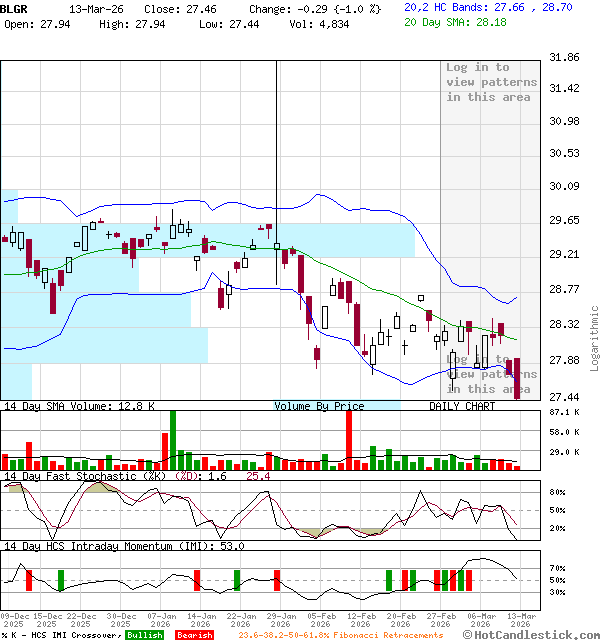
Task: Click the Fibonacci Retracements legend text
Action: pyautogui.click(x=340, y=635)
